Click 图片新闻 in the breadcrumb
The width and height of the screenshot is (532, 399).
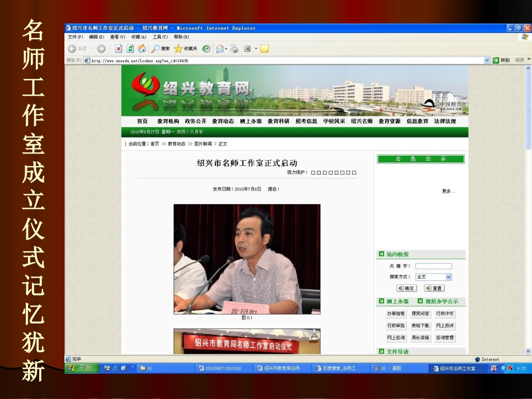point(203,144)
